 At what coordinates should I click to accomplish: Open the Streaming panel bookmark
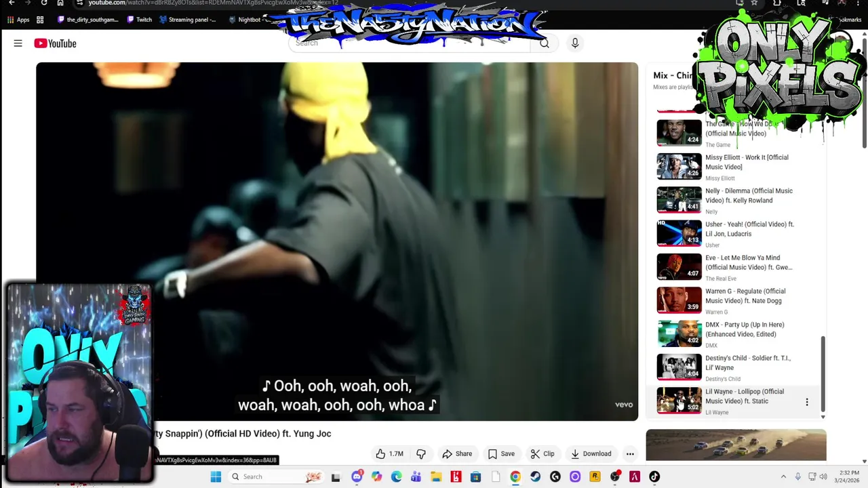188,20
